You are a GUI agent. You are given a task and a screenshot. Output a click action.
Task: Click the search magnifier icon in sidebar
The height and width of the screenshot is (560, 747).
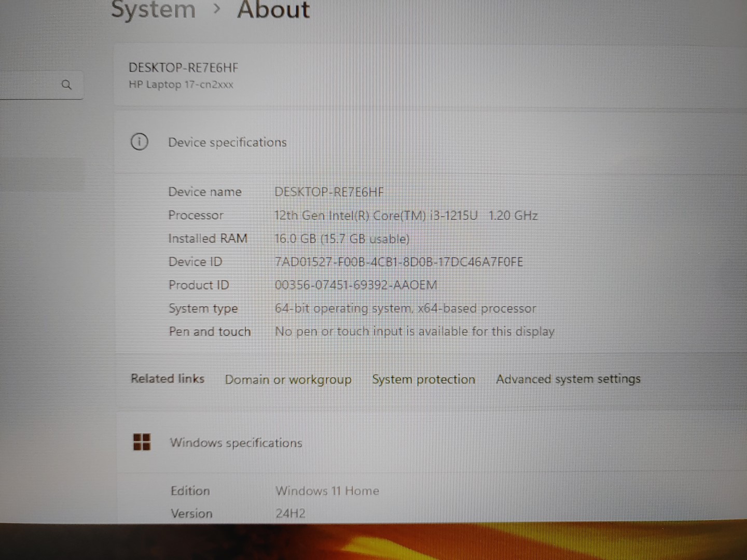66,85
